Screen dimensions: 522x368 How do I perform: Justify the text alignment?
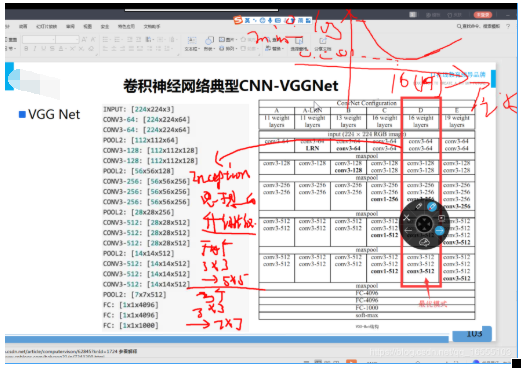tap(131, 49)
